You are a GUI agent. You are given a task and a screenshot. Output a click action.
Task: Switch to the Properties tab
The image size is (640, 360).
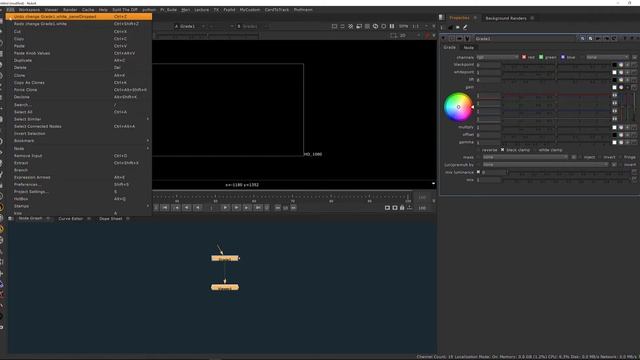coord(459,18)
